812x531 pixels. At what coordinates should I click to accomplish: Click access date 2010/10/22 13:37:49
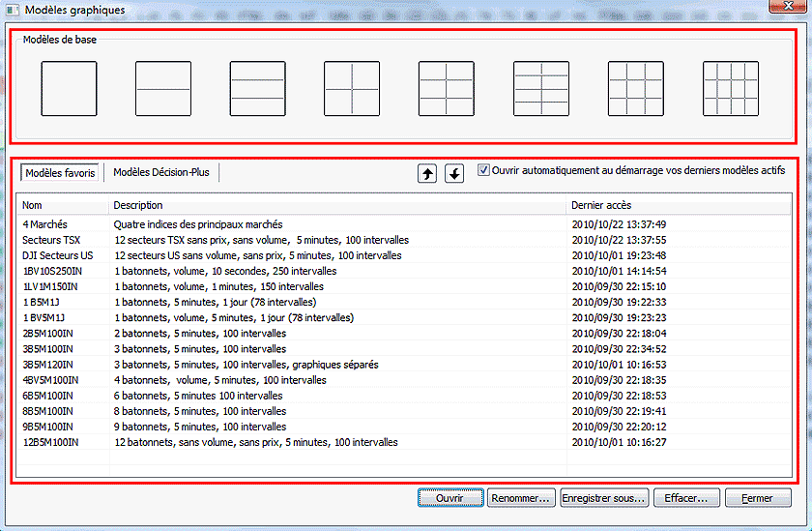click(619, 224)
